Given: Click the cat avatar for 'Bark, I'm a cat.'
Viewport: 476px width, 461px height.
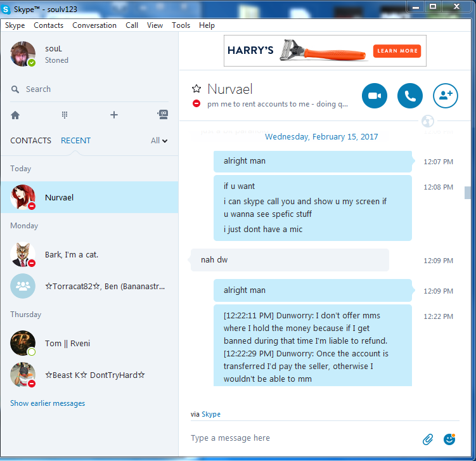Looking at the screenshot, I should point(23,254).
